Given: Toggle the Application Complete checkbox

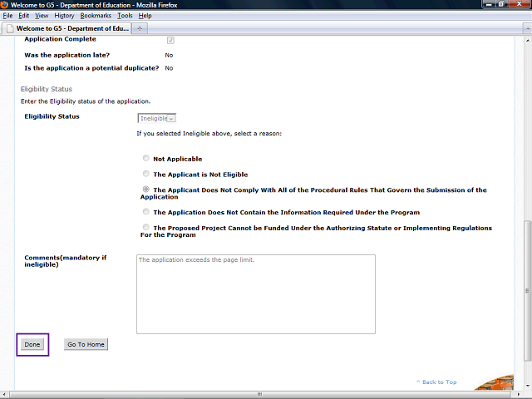Looking at the screenshot, I should point(170,41).
